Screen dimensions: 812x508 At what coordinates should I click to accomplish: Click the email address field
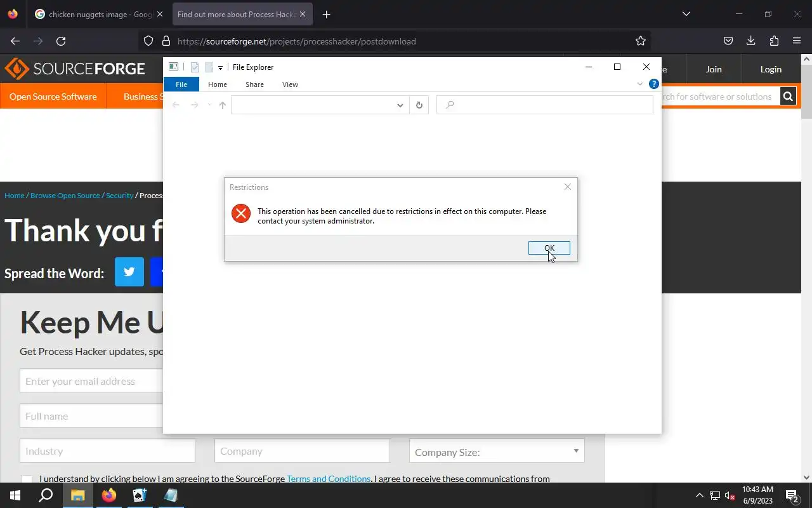pos(92,381)
